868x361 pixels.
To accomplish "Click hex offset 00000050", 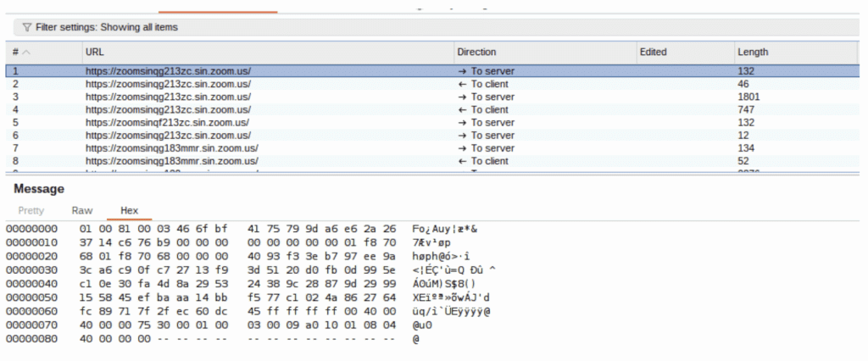I will click(31, 297).
